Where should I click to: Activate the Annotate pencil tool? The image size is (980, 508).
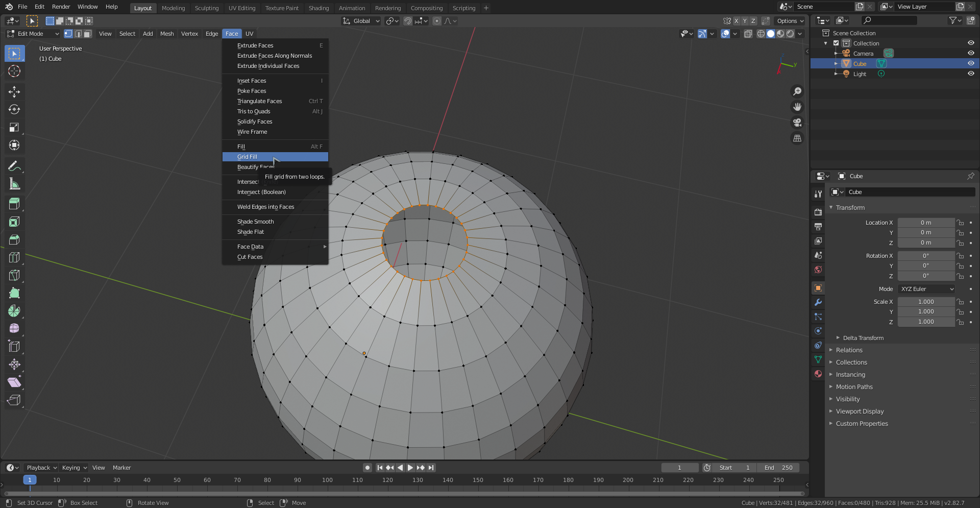point(14,166)
